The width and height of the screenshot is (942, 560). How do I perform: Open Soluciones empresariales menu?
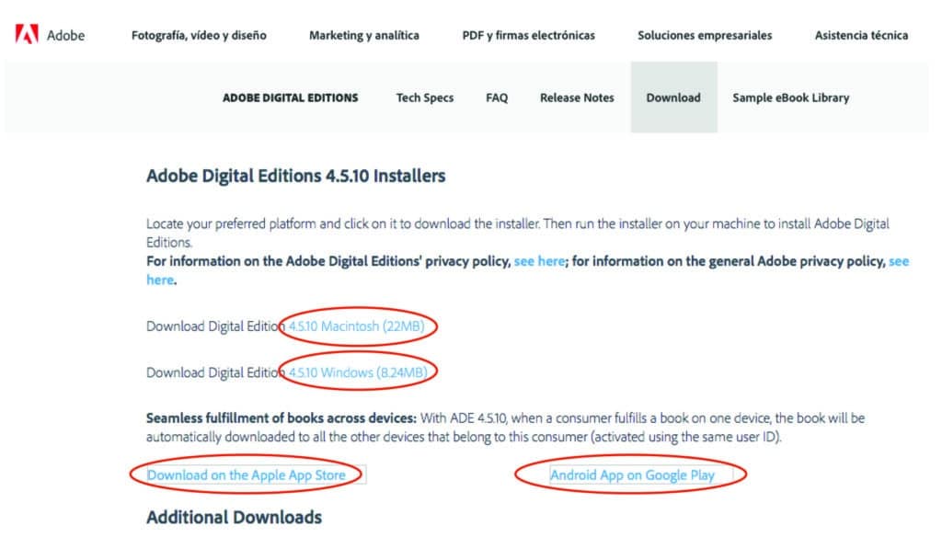click(x=705, y=36)
